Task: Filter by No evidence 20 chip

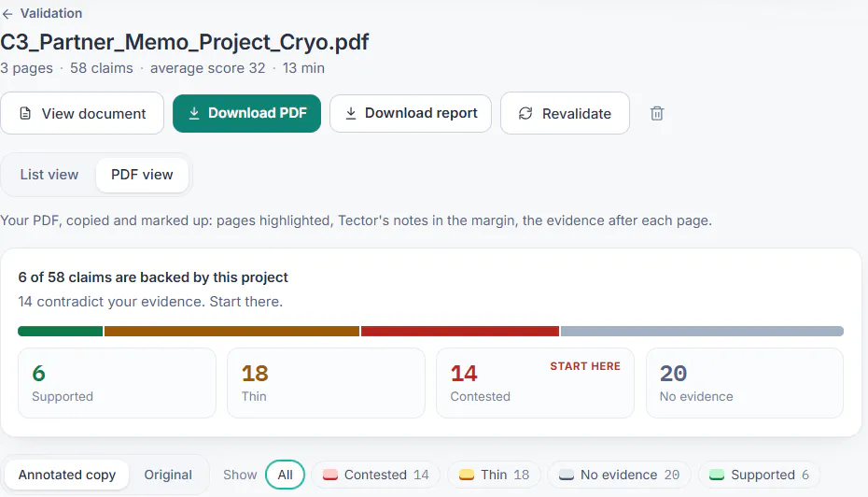Action: tap(619, 475)
